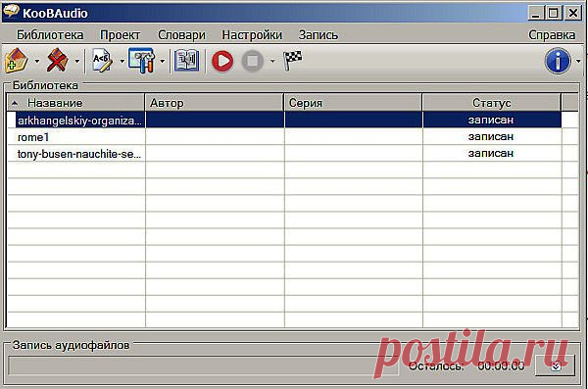The width and height of the screenshot is (588, 389).
Task: Open the Библиотека menu
Action: coord(50,35)
